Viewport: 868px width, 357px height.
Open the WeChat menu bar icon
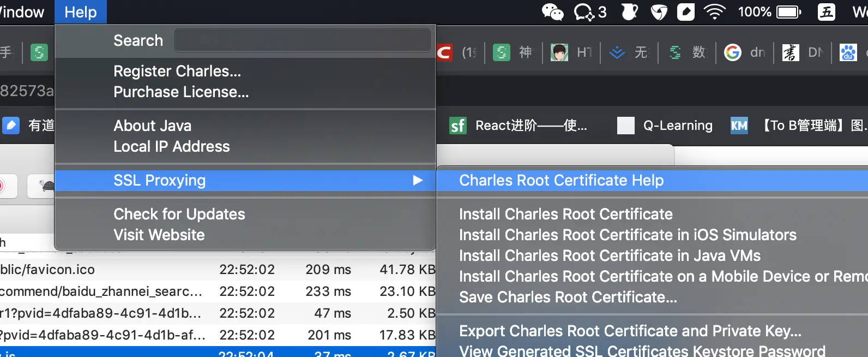coord(552,12)
